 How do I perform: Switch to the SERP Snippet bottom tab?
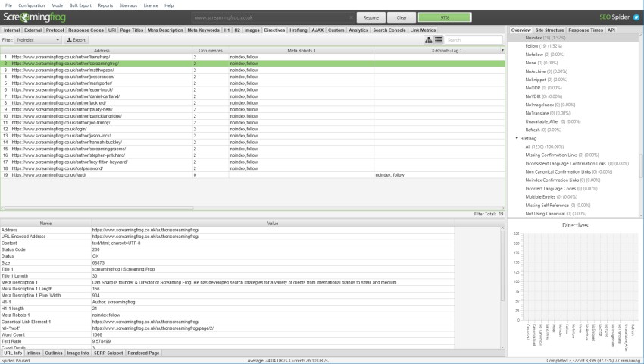click(x=108, y=353)
